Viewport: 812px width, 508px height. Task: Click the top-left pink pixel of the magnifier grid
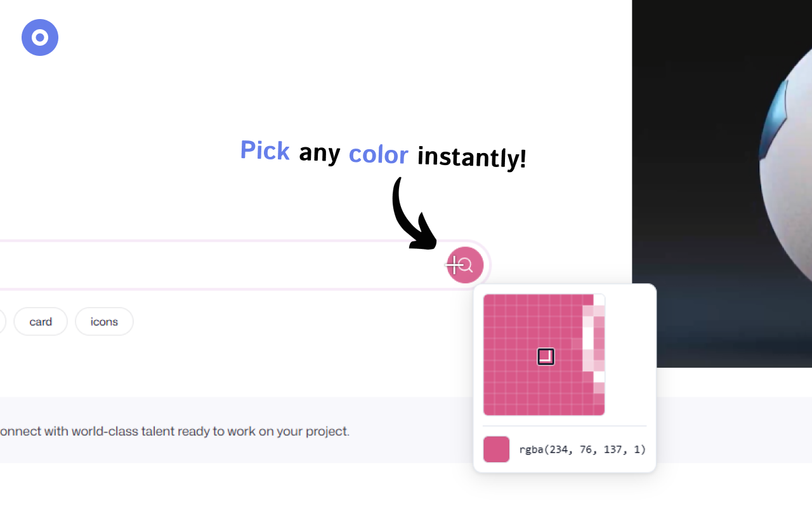pos(489,300)
